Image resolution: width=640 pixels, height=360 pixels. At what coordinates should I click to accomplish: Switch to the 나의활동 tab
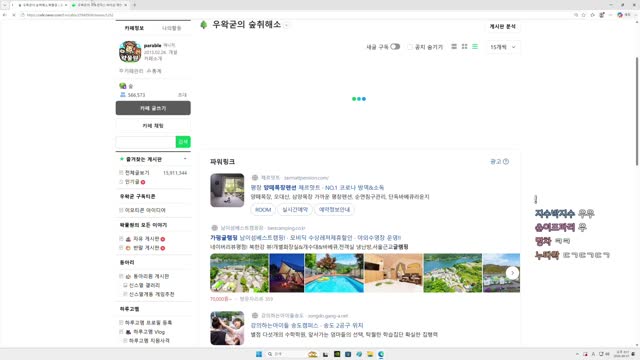coord(172,28)
